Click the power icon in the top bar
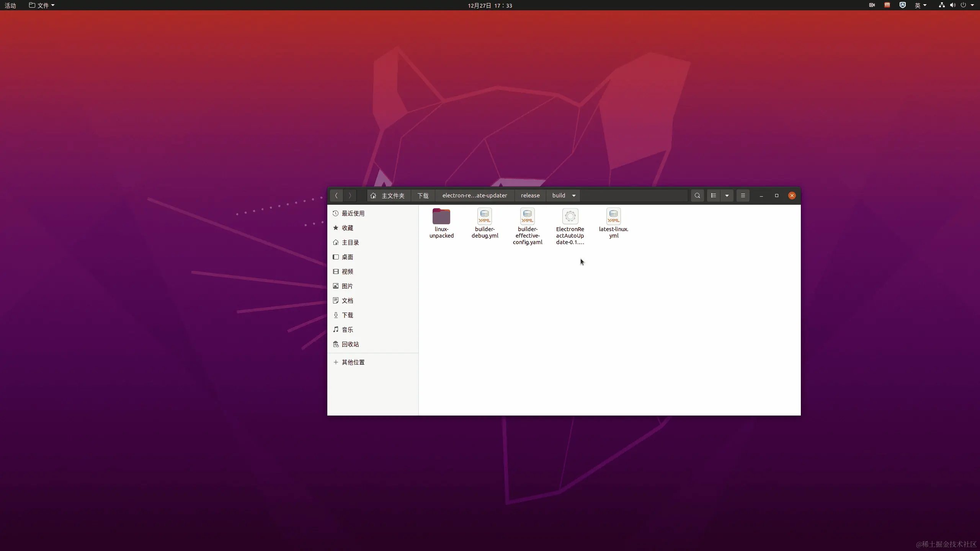This screenshot has height=551, width=980. (963, 5)
